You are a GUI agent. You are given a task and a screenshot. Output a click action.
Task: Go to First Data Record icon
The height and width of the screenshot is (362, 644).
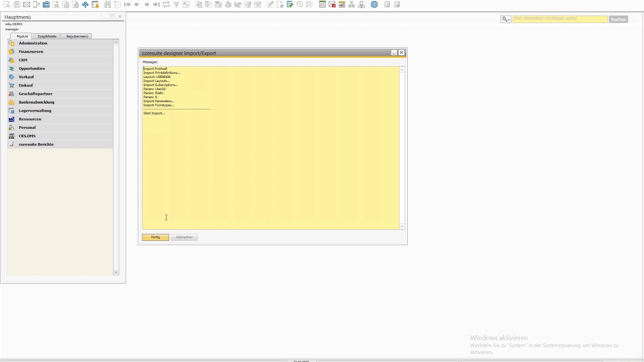[127, 5]
